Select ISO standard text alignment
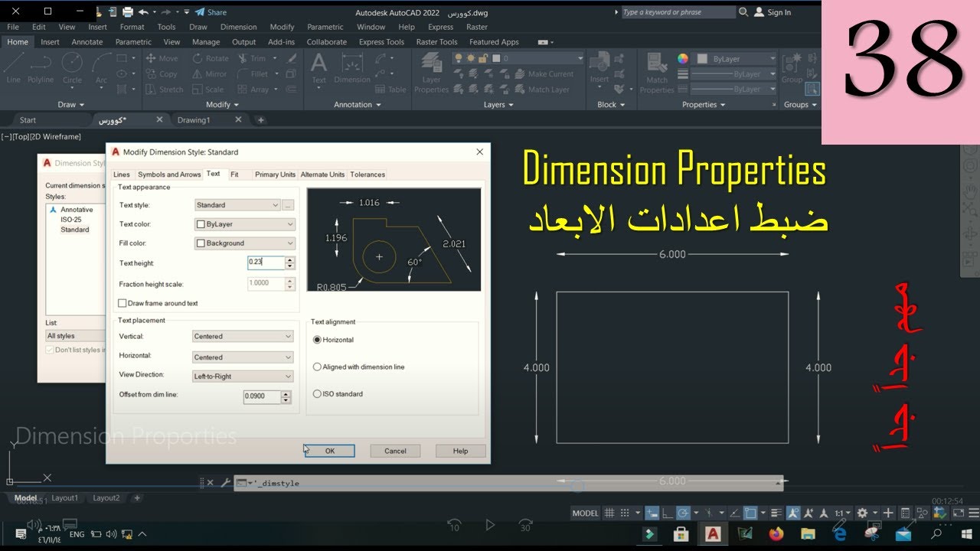The height and width of the screenshot is (551, 980). coord(338,394)
